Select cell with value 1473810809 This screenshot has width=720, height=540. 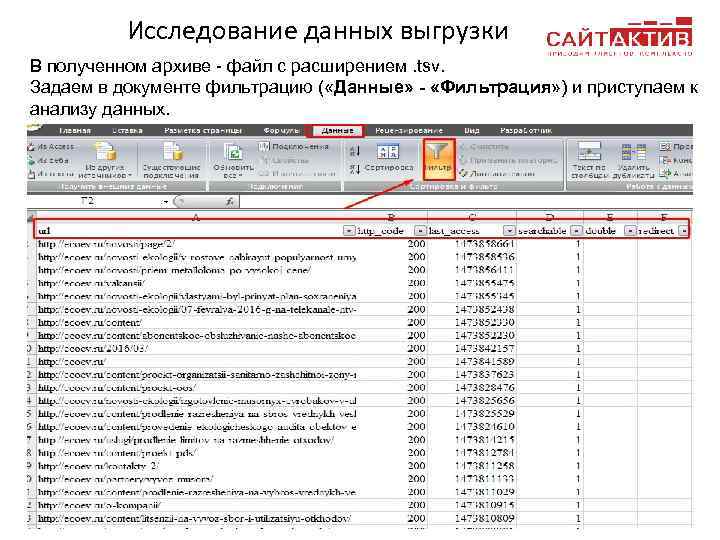(472, 518)
